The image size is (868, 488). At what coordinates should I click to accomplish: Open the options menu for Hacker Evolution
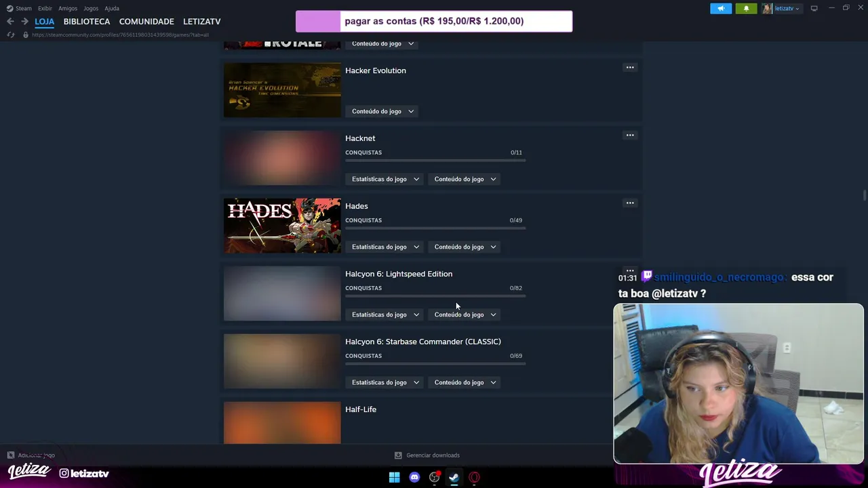coord(630,67)
